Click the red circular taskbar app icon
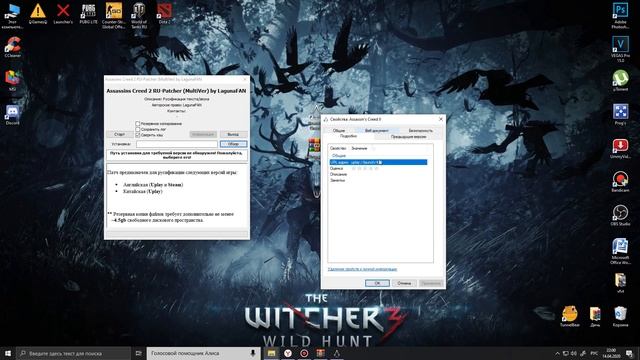640x360 pixels. coord(304,353)
